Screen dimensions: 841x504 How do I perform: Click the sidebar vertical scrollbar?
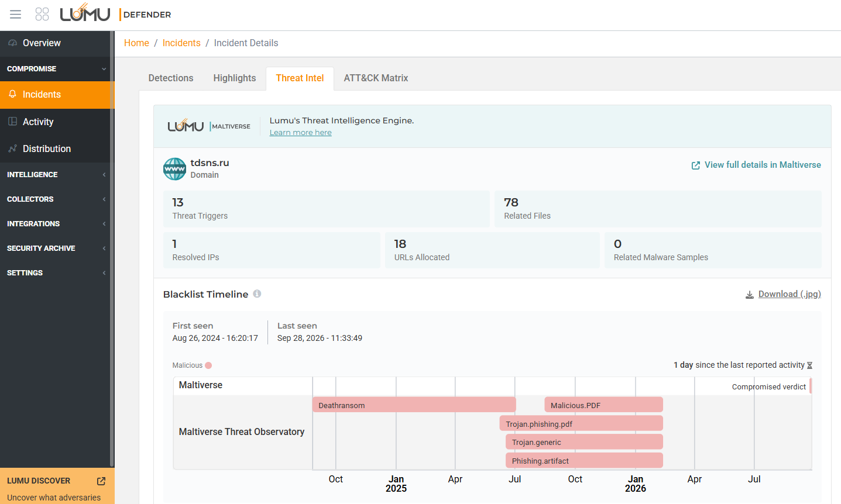pos(112,248)
